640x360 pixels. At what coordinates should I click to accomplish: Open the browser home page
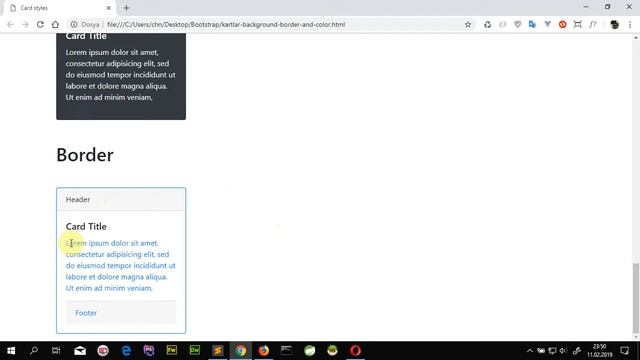tap(55, 24)
